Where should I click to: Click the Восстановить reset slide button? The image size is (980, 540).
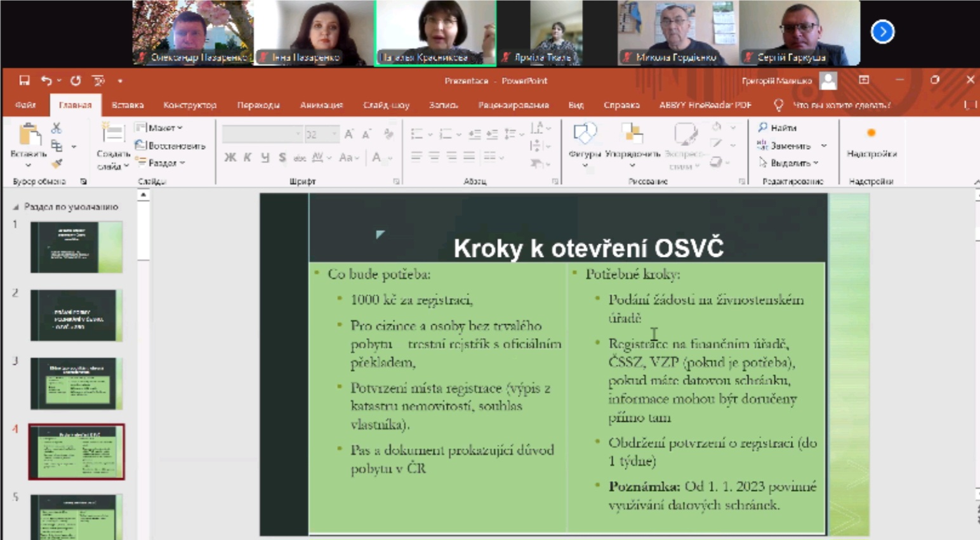coord(171,146)
